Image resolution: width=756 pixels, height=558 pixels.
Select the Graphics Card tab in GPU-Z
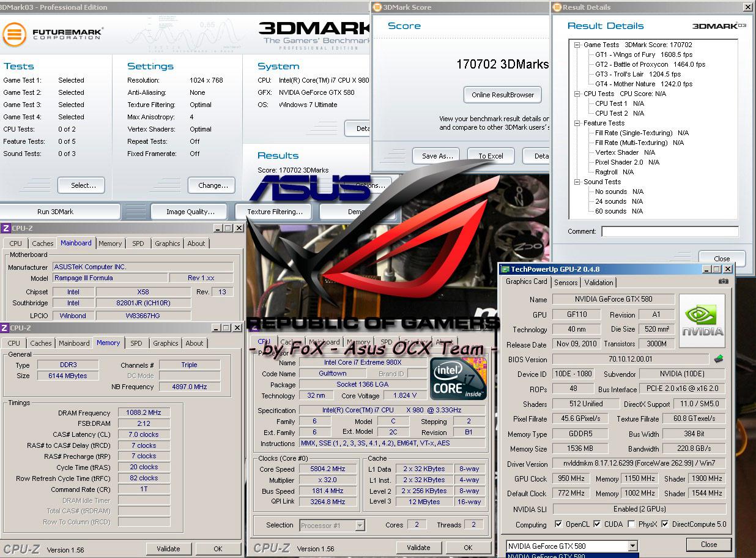click(x=526, y=281)
